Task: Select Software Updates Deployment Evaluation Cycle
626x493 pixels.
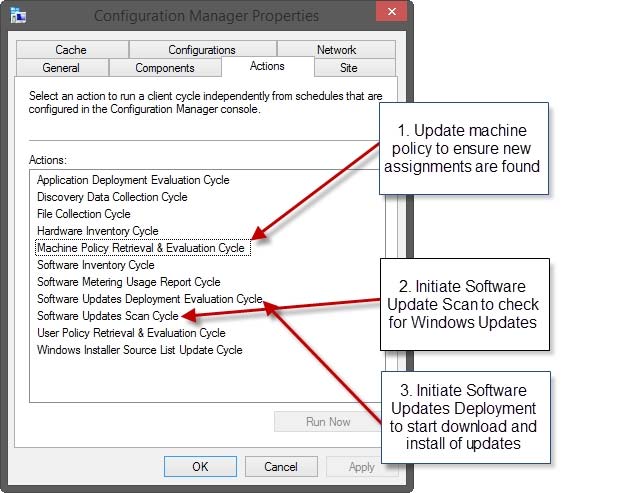Action: point(150,299)
